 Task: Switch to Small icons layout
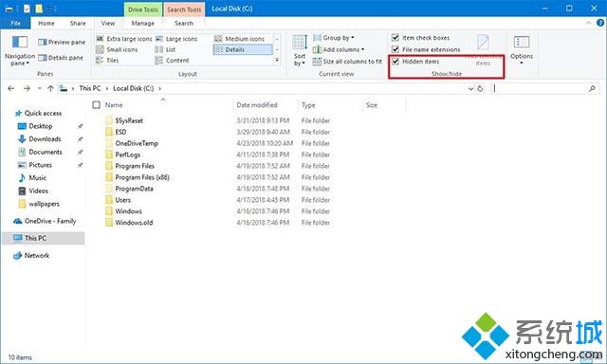coord(117,49)
